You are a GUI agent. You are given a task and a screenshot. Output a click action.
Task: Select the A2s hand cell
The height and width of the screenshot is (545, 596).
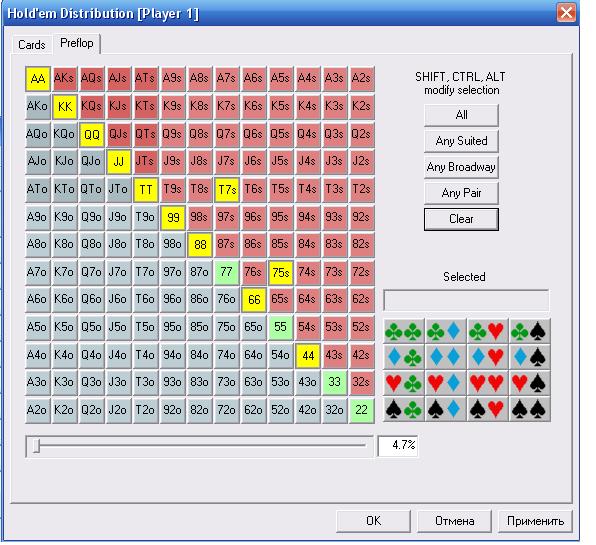tap(361, 79)
